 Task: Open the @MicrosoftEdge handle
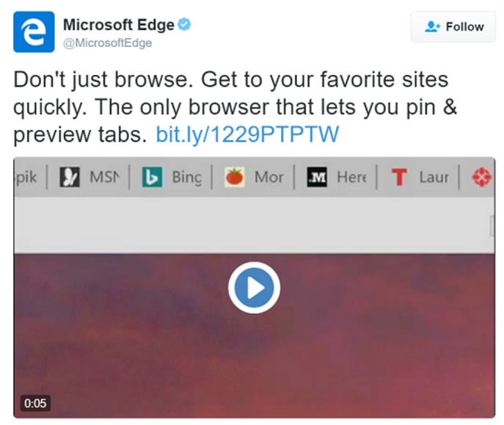107,43
